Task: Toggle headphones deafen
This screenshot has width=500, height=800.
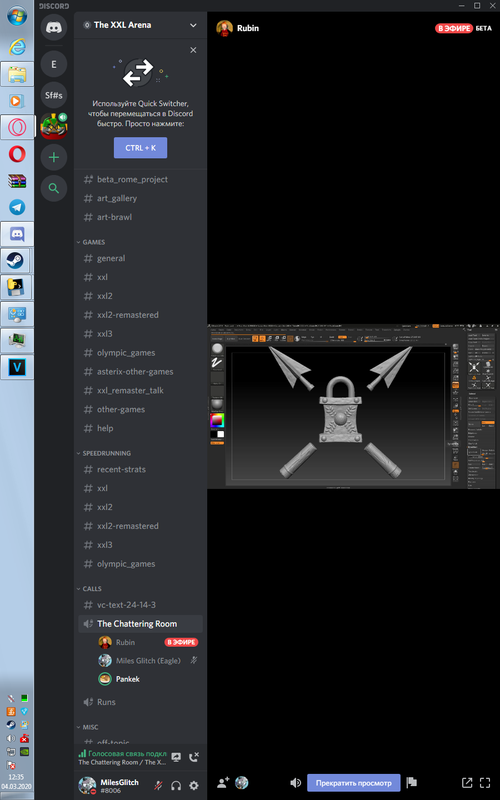Action: click(176, 785)
